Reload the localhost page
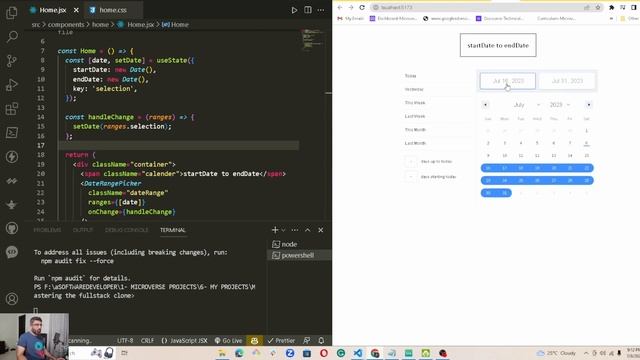The width and height of the screenshot is (640, 360). point(362,7)
